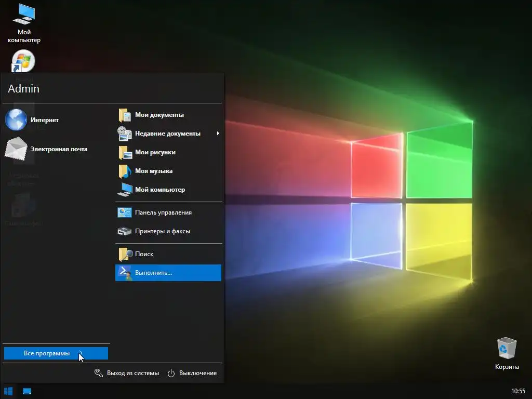Click the My Documents folder icon
This screenshot has width=532, height=399.
click(125, 115)
